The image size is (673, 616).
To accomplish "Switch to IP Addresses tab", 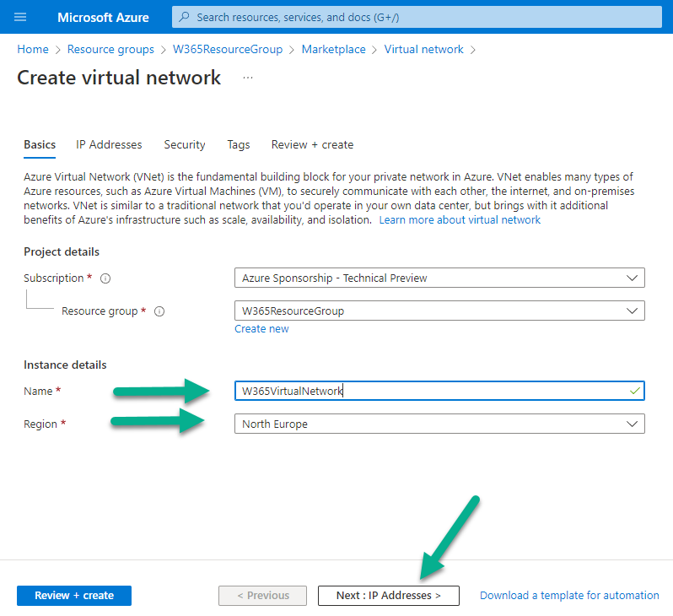I will [x=109, y=145].
